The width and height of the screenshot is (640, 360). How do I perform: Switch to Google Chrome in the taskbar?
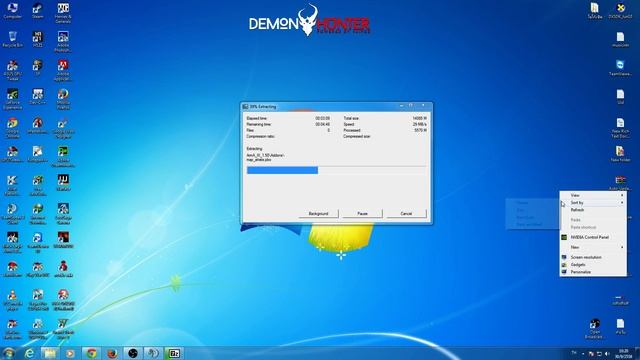[91, 353]
